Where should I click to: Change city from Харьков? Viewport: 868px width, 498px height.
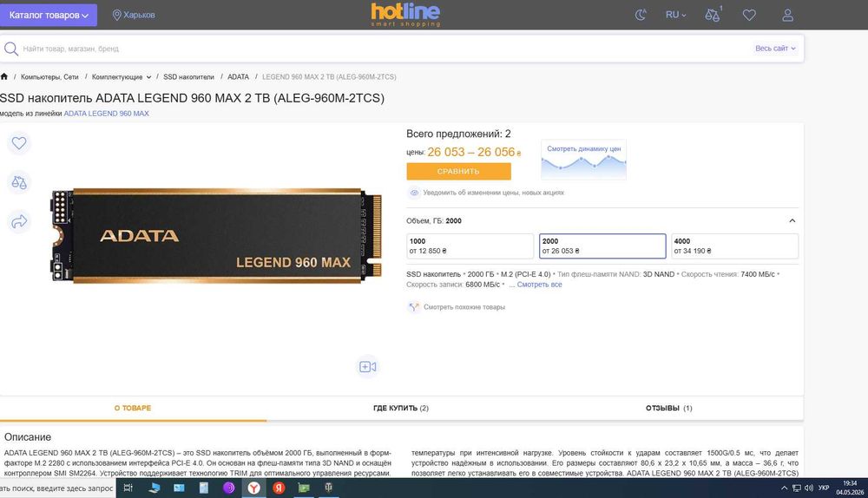(134, 15)
